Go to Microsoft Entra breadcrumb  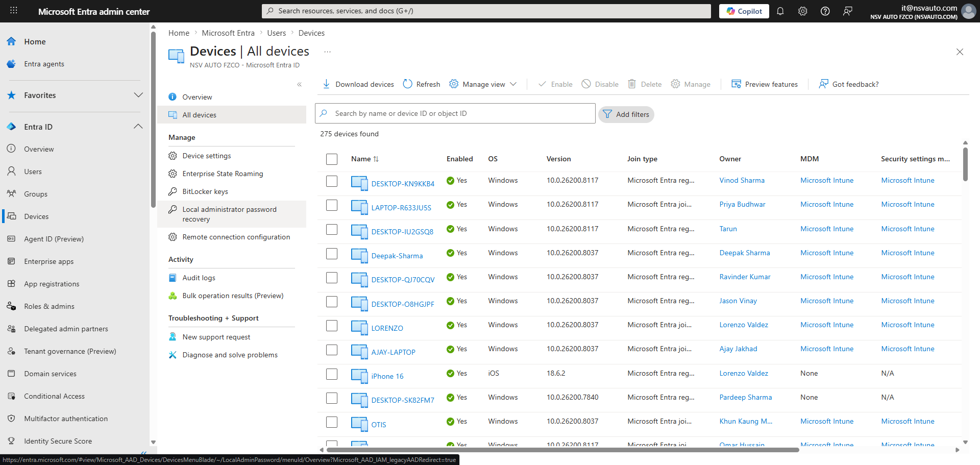[x=228, y=33]
